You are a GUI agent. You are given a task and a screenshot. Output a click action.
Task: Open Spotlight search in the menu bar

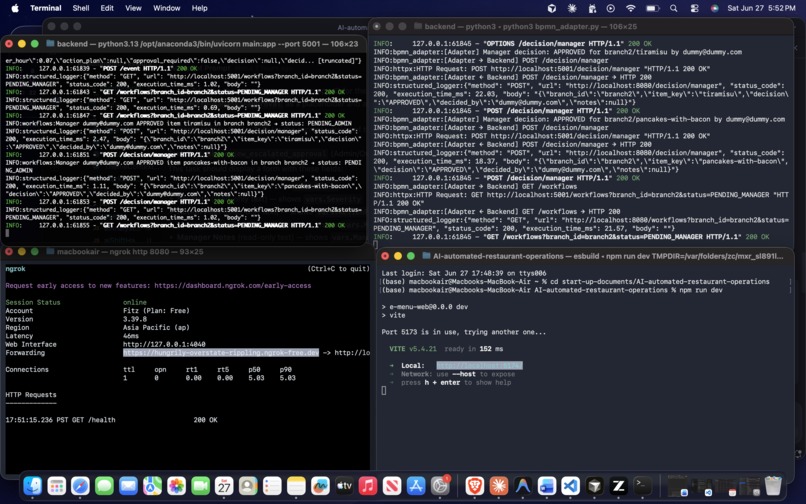tap(673, 8)
